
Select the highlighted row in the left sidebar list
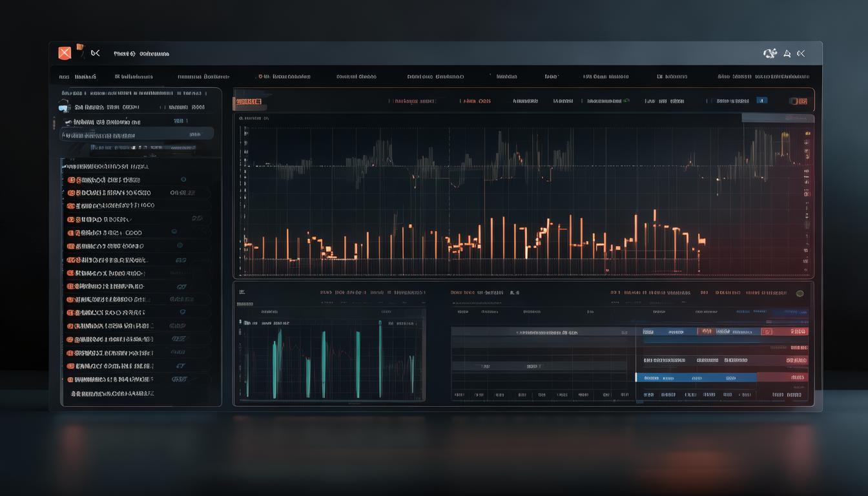(137, 135)
